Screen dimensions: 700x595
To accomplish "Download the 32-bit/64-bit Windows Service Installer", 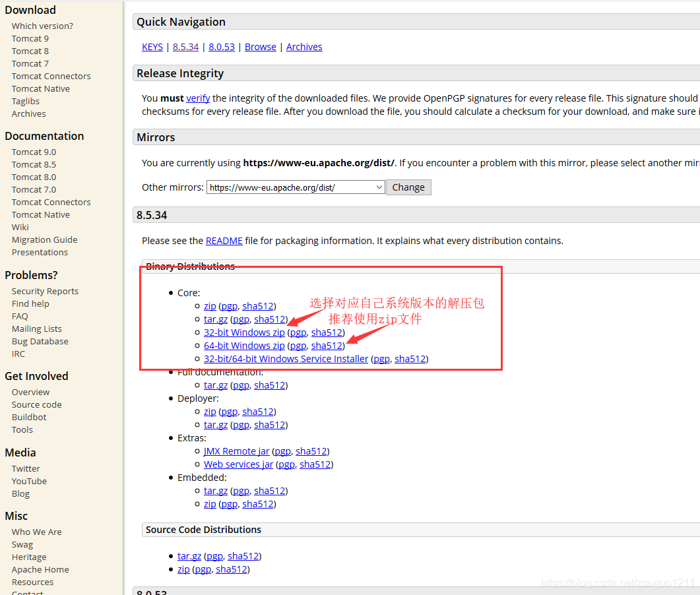I will point(286,359).
